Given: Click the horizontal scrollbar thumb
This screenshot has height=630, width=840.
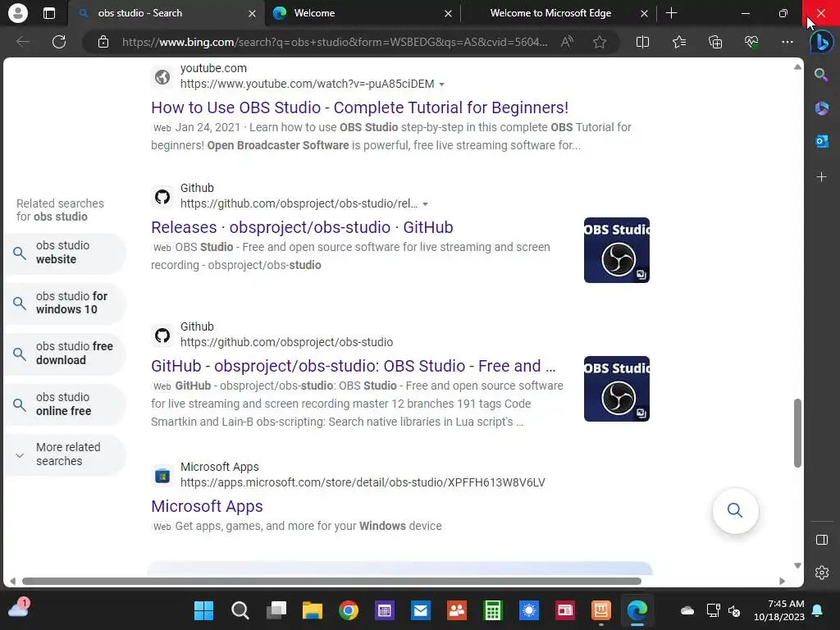Looking at the screenshot, I should pos(331,581).
